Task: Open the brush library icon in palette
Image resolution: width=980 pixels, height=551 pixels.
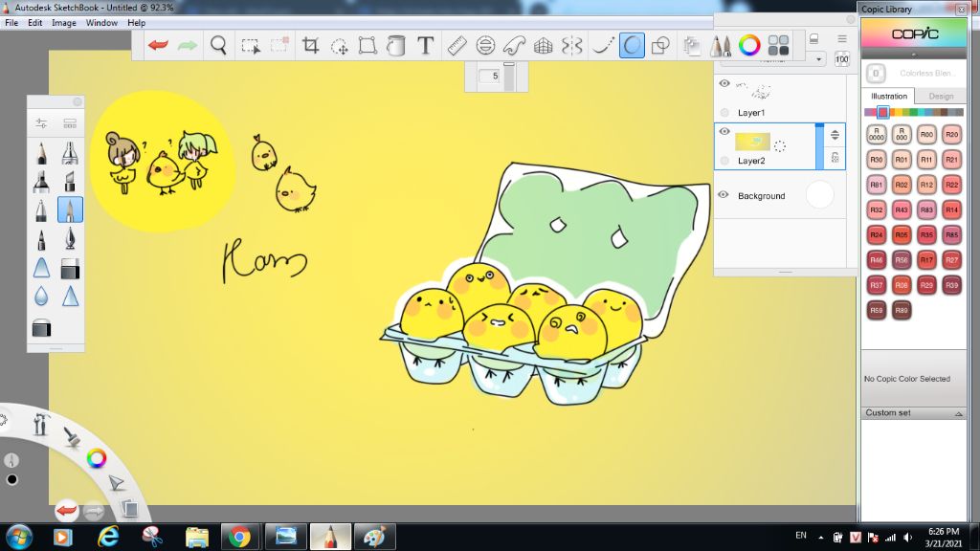Action: pyautogui.click(x=70, y=123)
